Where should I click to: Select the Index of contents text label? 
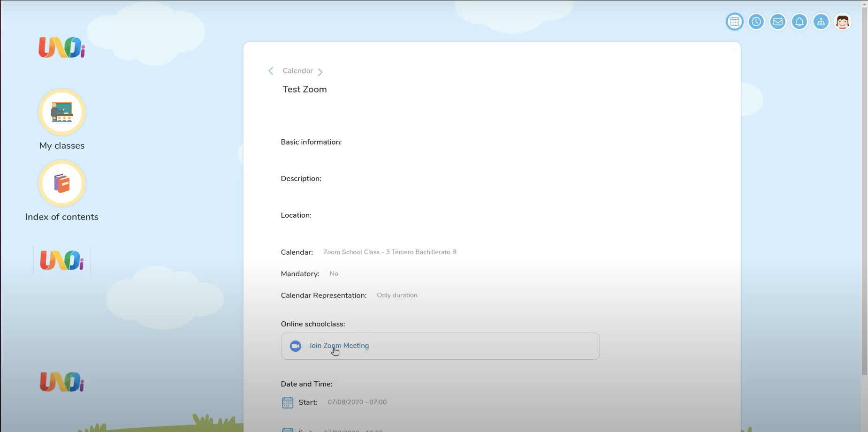[62, 217]
